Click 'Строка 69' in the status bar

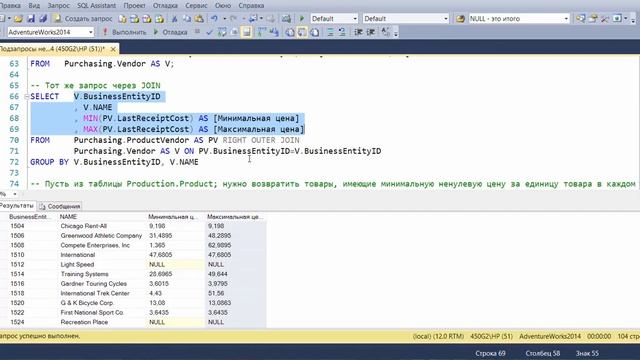tap(490, 353)
